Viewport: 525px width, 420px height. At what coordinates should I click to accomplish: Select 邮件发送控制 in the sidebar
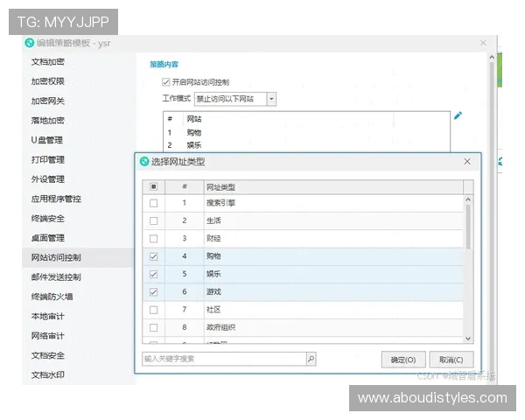click(x=56, y=277)
